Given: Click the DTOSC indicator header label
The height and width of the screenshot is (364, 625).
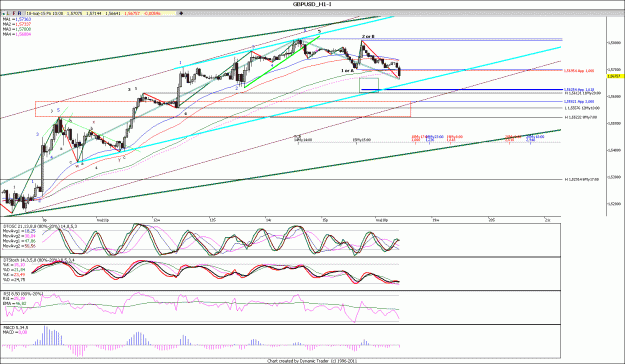Looking at the screenshot, I should click(x=40, y=226).
